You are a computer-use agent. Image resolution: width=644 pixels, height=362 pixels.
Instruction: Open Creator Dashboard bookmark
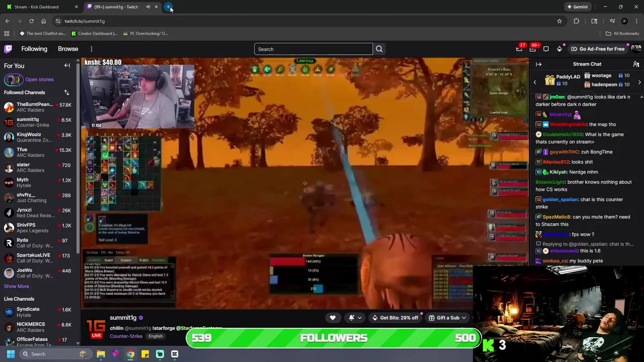[94, 33]
